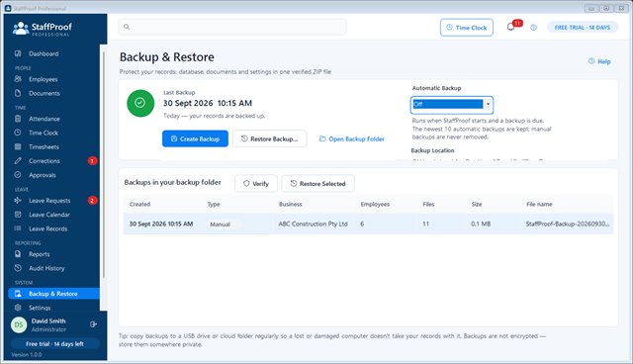633x364 pixels.
Task: Click the File name column header
Action: point(539,204)
